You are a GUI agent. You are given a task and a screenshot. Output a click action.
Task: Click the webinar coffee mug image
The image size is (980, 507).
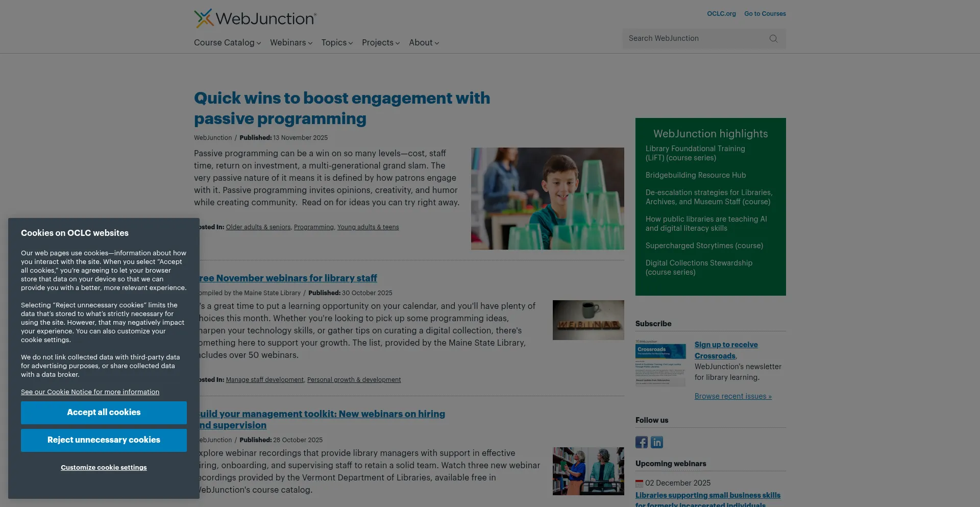tap(588, 320)
